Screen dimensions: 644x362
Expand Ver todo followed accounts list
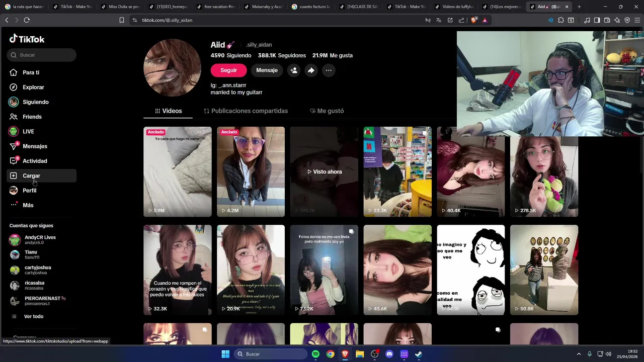click(x=34, y=316)
